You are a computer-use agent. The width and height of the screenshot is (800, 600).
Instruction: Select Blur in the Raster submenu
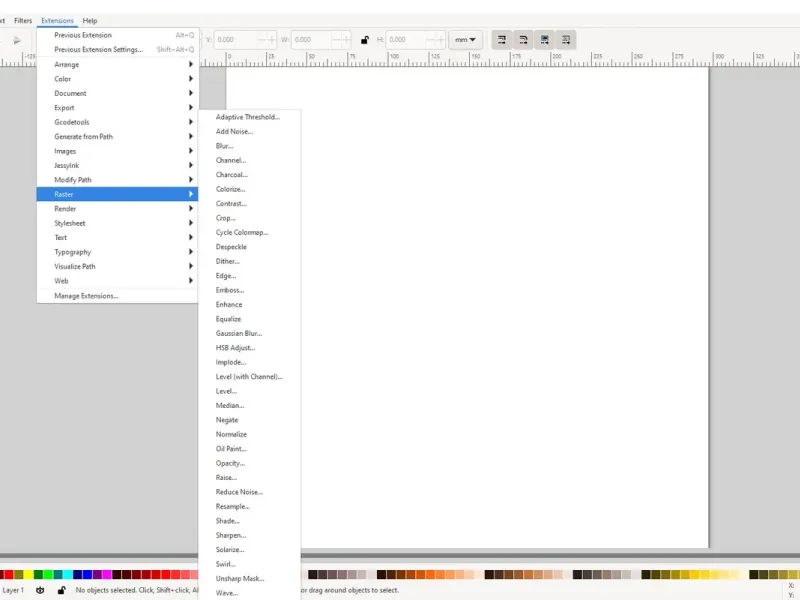pos(249,146)
